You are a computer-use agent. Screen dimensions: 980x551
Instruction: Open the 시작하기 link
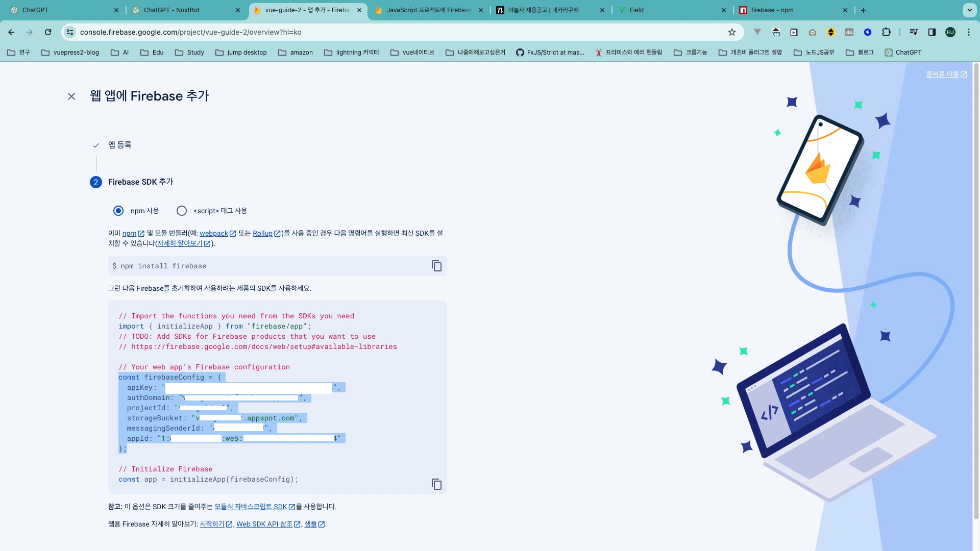coord(216,524)
